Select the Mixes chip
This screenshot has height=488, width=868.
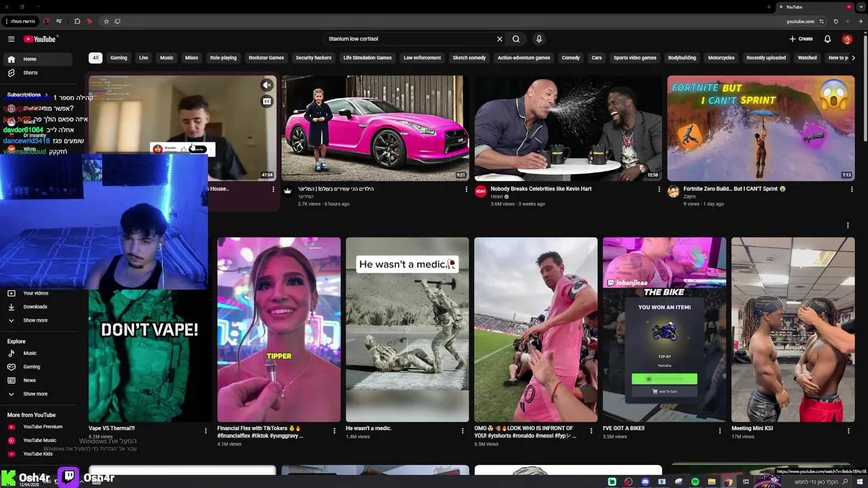pos(192,58)
